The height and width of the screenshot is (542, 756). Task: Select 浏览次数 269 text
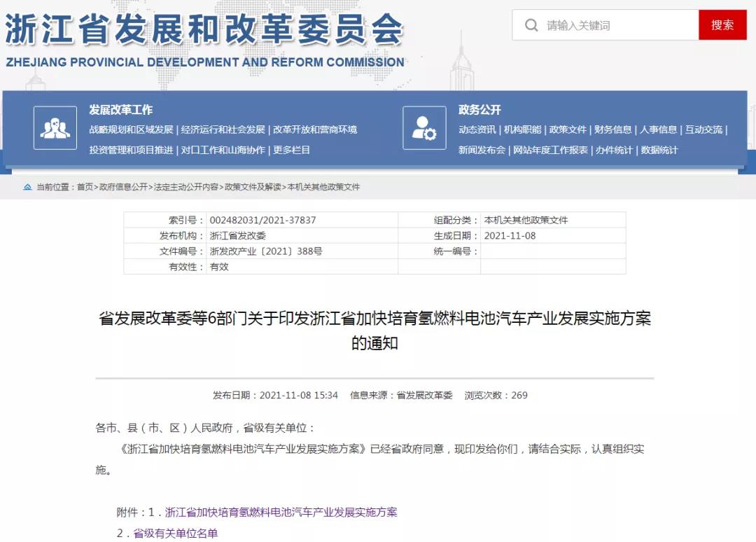(x=496, y=396)
